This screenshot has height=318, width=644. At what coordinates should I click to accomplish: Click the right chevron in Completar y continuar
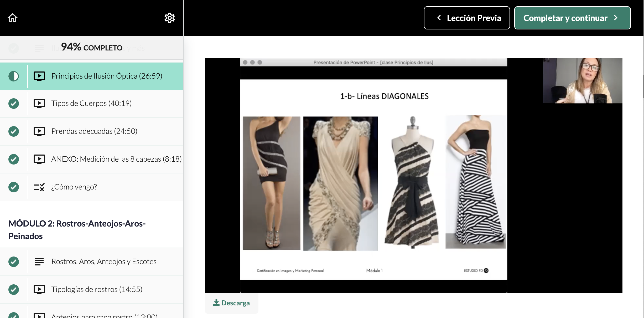616,18
